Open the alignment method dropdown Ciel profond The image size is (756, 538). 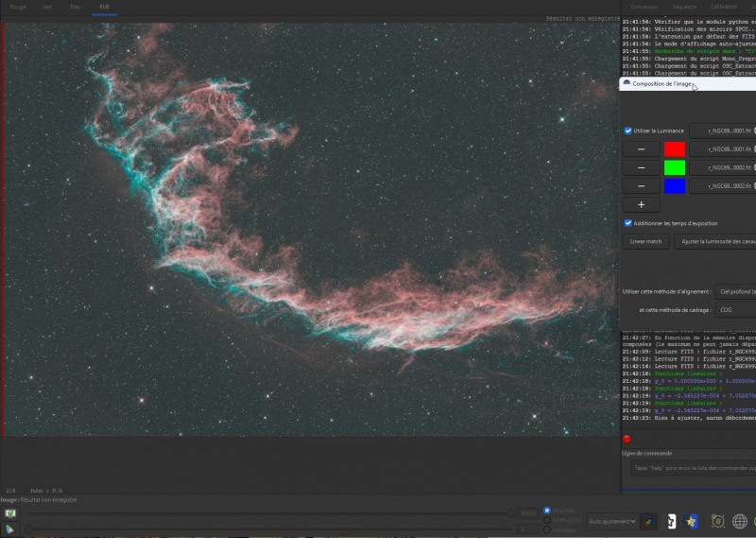(735, 291)
